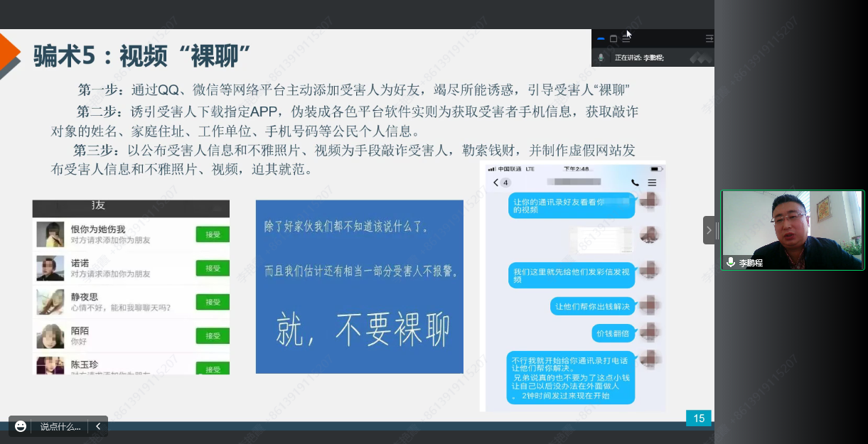Click the "说点什么..." chat input field
This screenshot has height=444, width=868.
60,427
